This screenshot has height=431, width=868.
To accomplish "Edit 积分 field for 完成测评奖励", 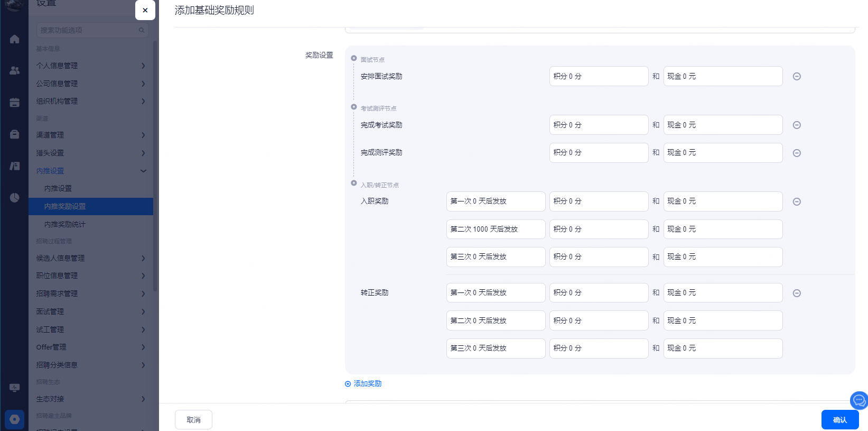I will [599, 153].
